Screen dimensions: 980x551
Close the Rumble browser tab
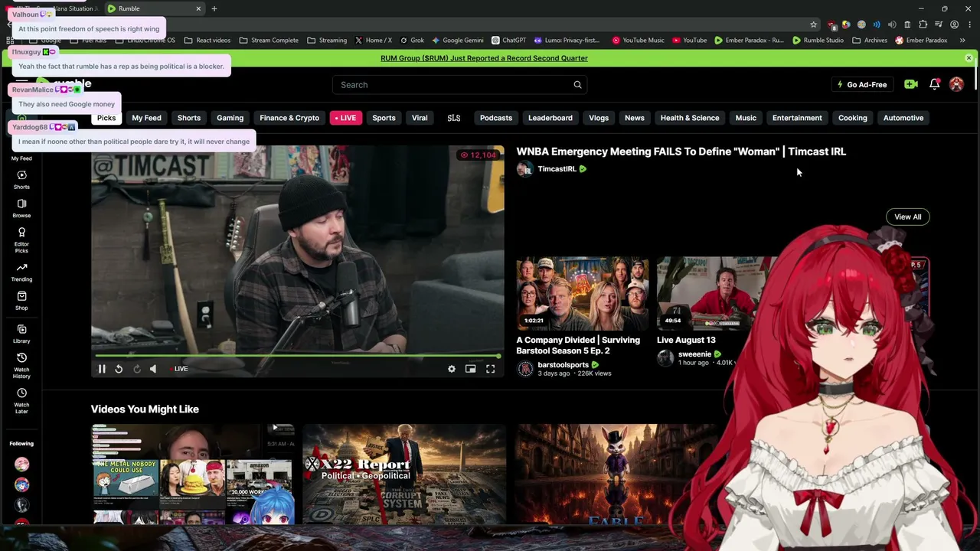[x=198, y=8]
